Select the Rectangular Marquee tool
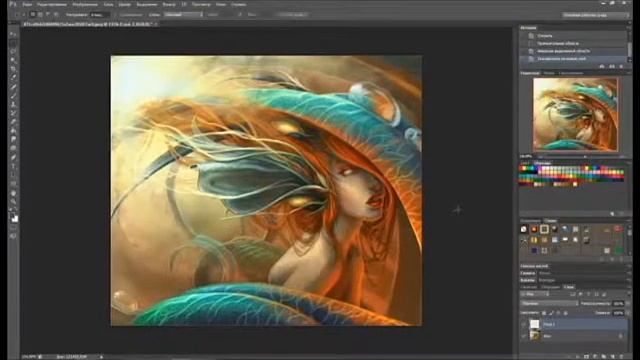640x360 pixels. point(13,43)
